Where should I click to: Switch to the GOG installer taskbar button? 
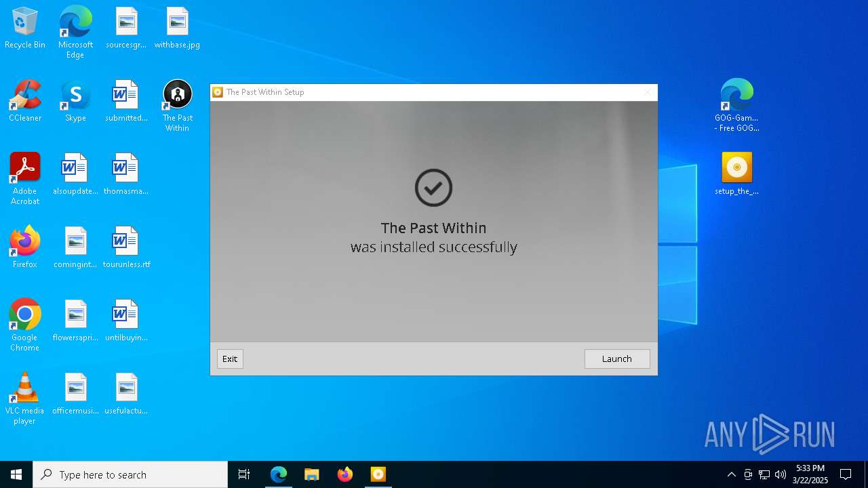378,474
